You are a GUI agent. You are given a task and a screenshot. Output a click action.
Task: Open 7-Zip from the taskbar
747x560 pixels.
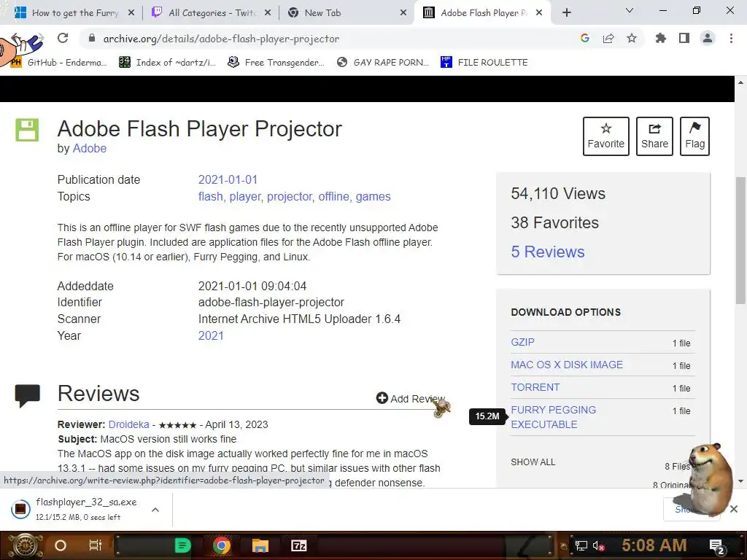(x=298, y=545)
